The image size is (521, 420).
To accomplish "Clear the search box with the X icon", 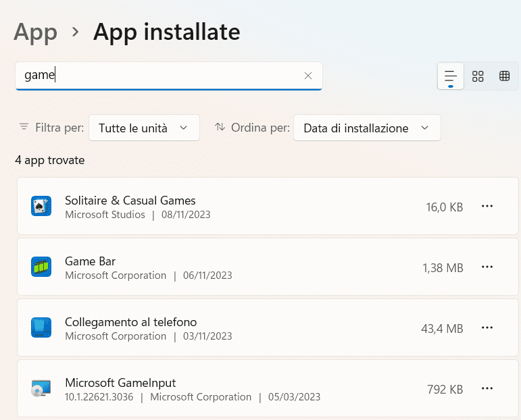I will click(308, 76).
